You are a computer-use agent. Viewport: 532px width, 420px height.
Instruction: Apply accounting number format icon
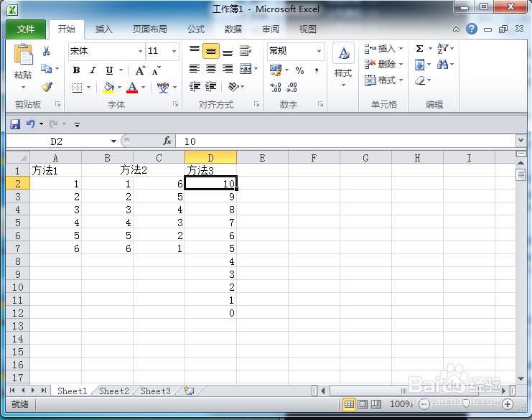276,70
